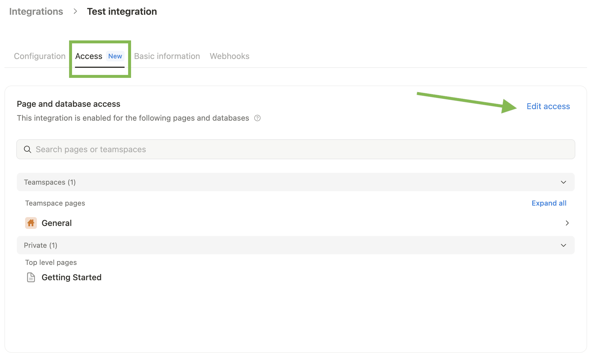Screen dimensions: 601x364
Task: Collapse the Teamspaces section
Action: [564, 182]
